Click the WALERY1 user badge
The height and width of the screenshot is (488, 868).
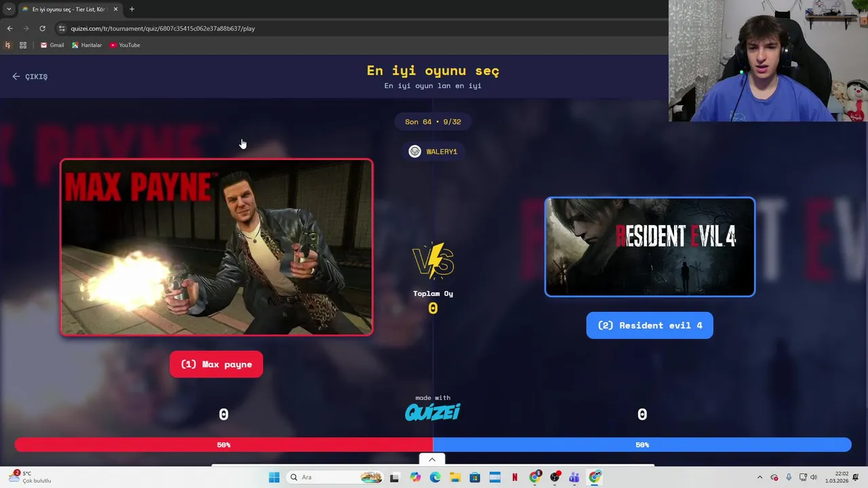pyautogui.click(x=433, y=151)
